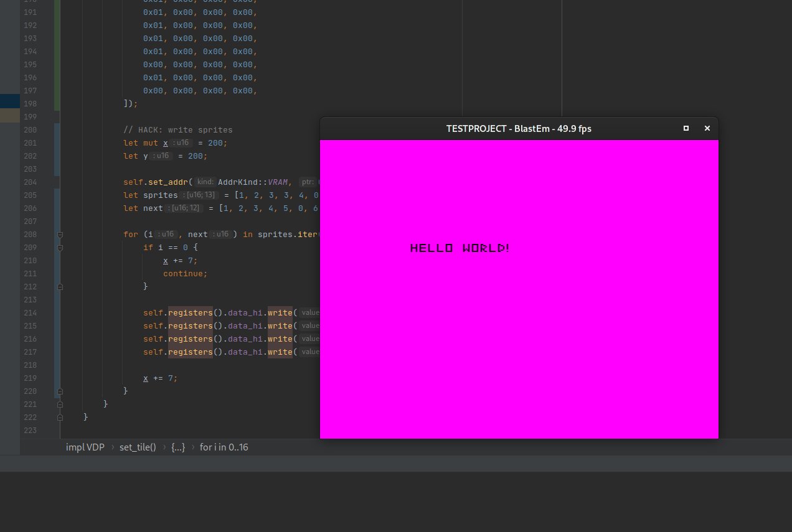Image resolution: width=792 pixels, height=532 pixels.
Task: Click 'if i == 0 {' on line 209
Action: 171,248
